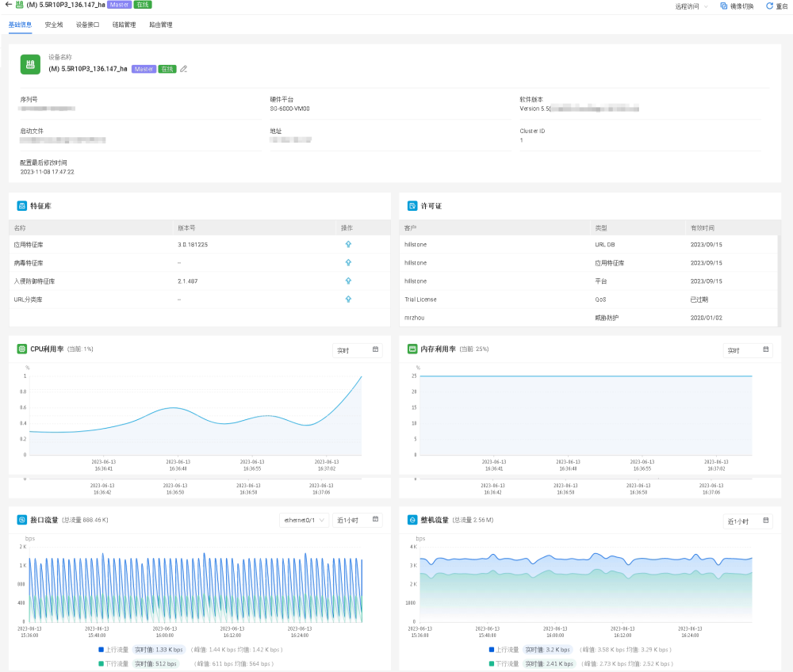Toggle 下行流量 legend color in 整机流量 chart
793x672 pixels.
pyautogui.click(x=492, y=663)
